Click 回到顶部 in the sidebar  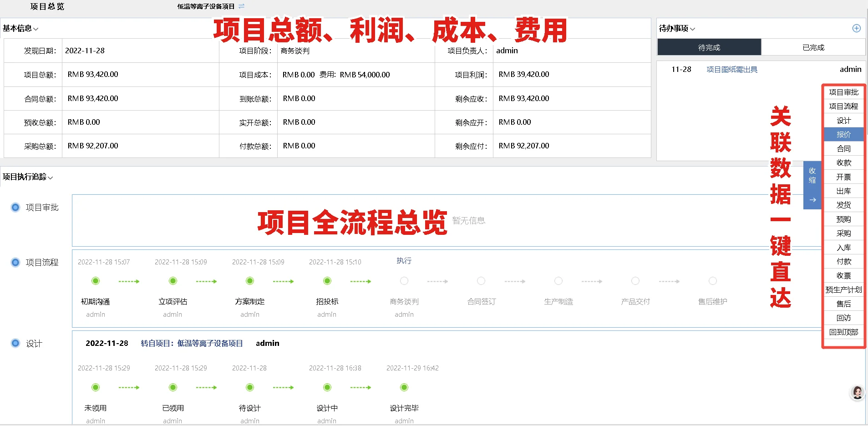pos(843,332)
